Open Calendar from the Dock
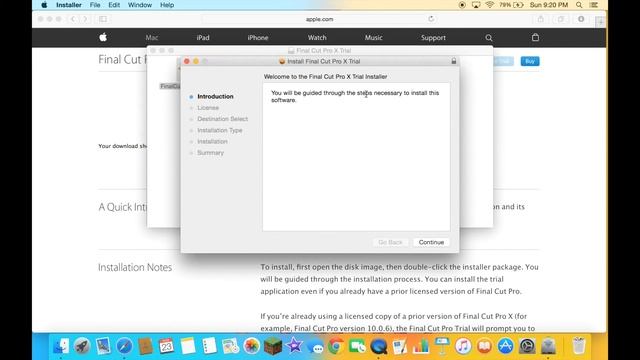 coord(166,346)
